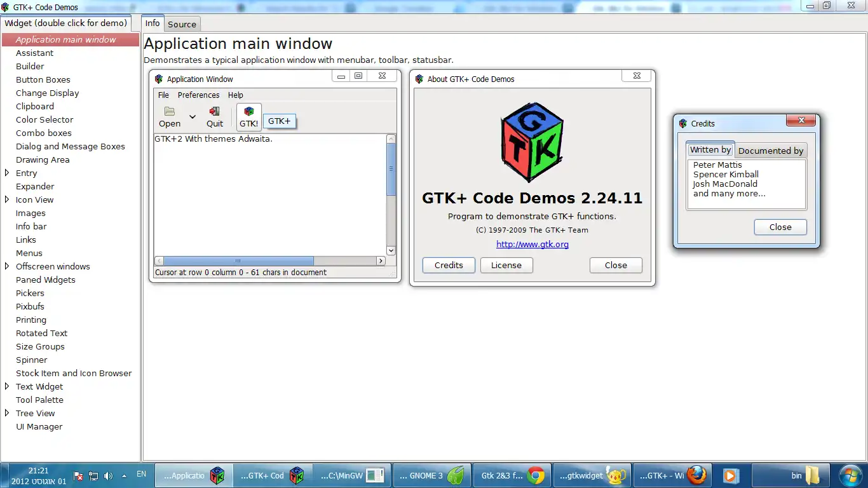Click the Application Window title bar cube icon
Screen dimensions: 868x488
coord(158,79)
